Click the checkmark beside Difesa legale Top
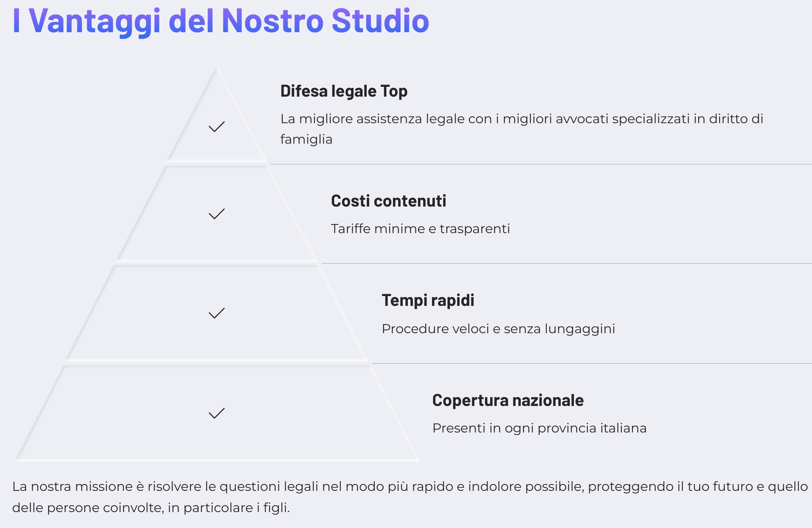This screenshot has width=812, height=528. [x=217, y=127]
